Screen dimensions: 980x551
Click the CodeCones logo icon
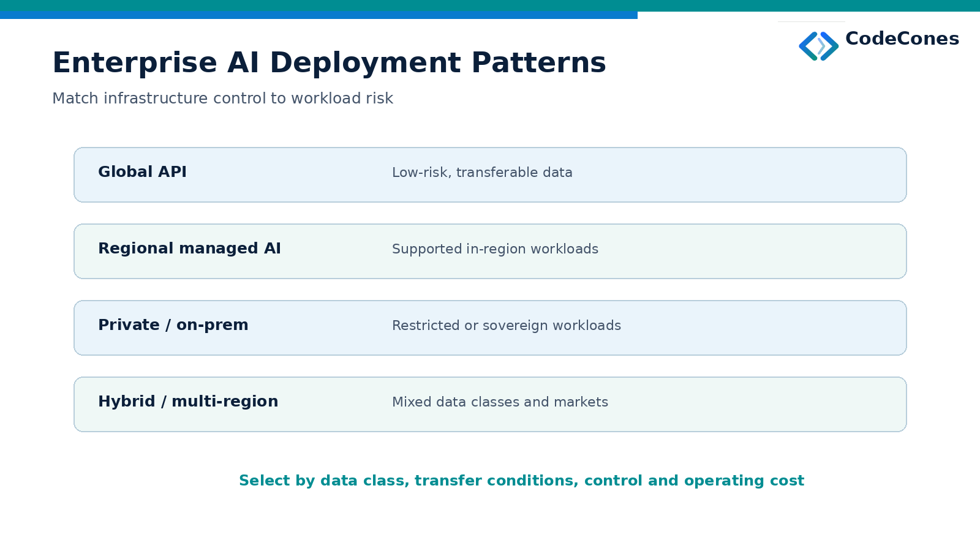click(819, 46)
